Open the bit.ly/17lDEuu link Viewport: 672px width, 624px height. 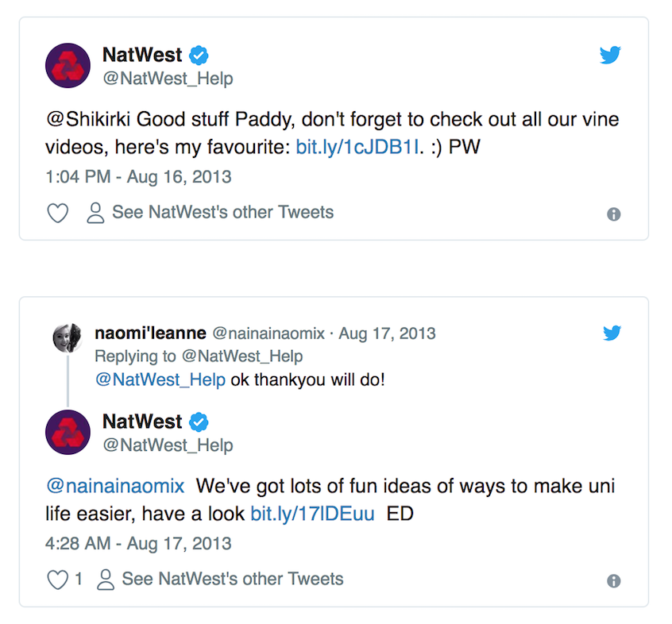click(312, 514)
